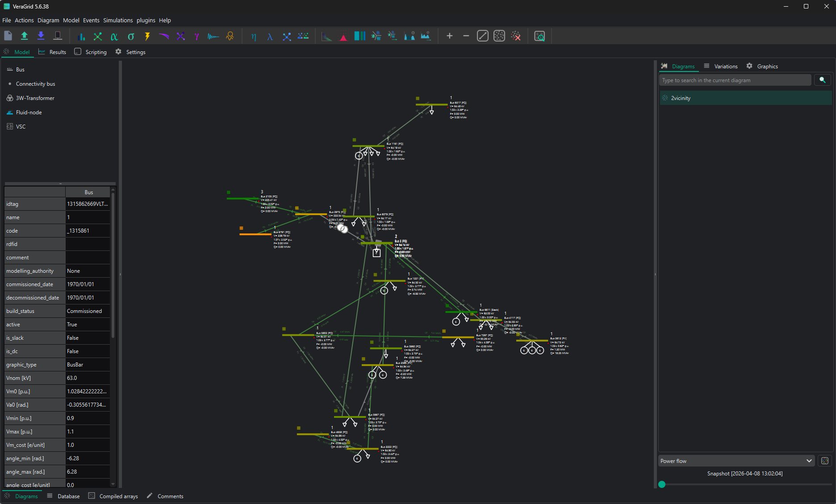836x504 pixels.
Task: Select the sigma short-circuit toolbar icon
Action: tap(131, 36)
